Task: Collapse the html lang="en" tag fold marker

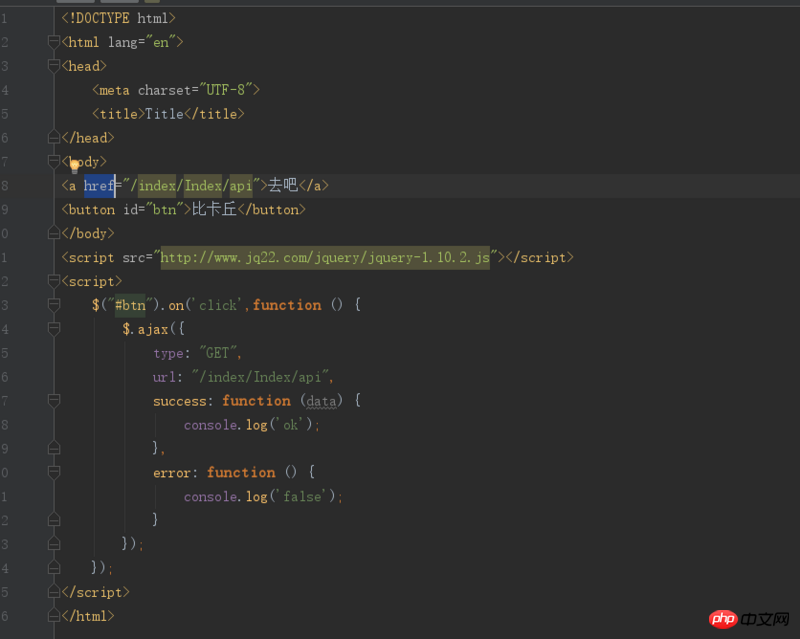Action: 54,42
